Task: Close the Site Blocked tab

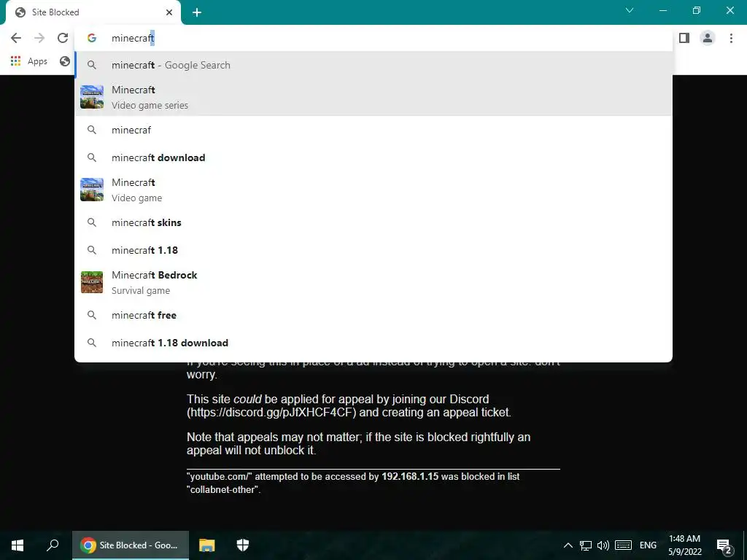Action: coord(169,12)
